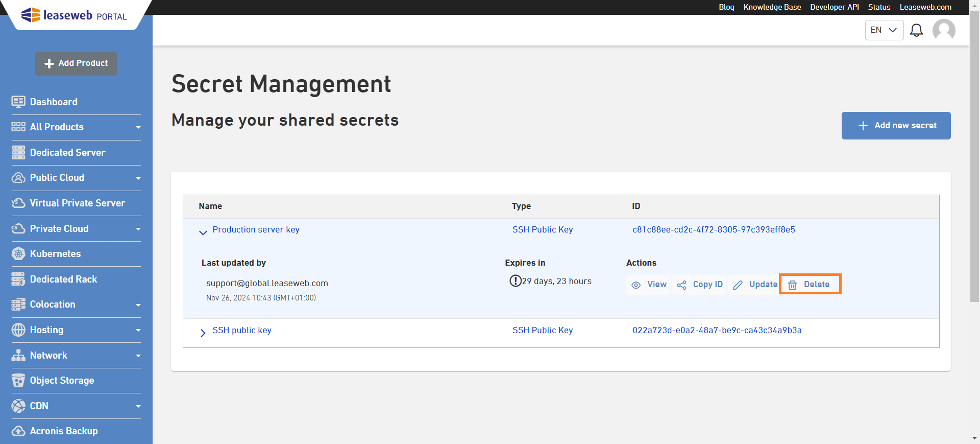Viewport: 980px width, 444px height.
Task: Click the page vertical scrollbar
Action: click(974, 156)
